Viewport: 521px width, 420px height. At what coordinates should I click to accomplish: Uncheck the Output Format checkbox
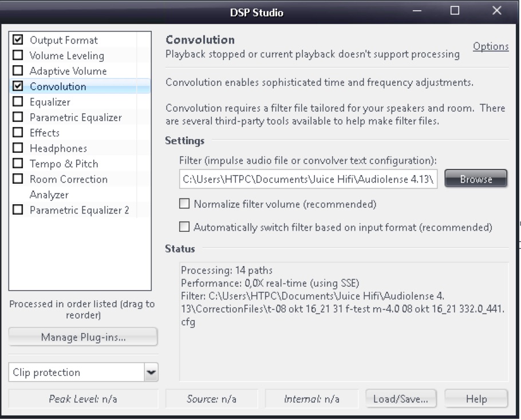tap(18, 40)
